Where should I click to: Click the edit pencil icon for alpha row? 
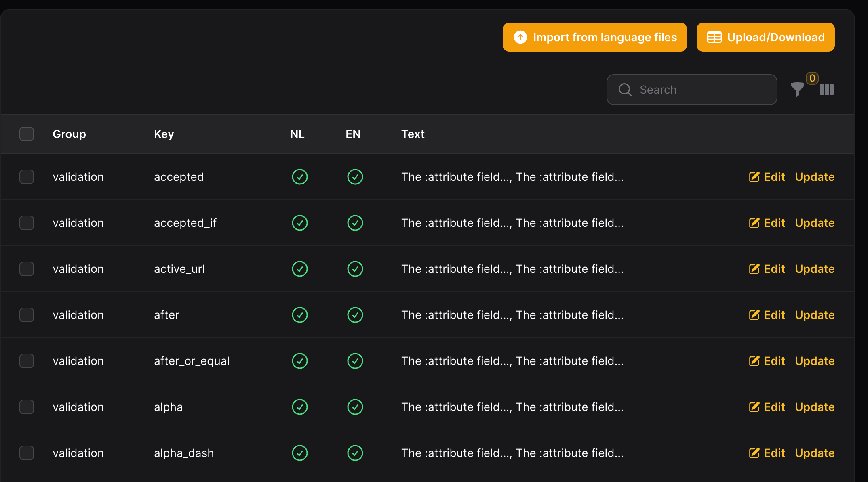click(x=754, y=407)
